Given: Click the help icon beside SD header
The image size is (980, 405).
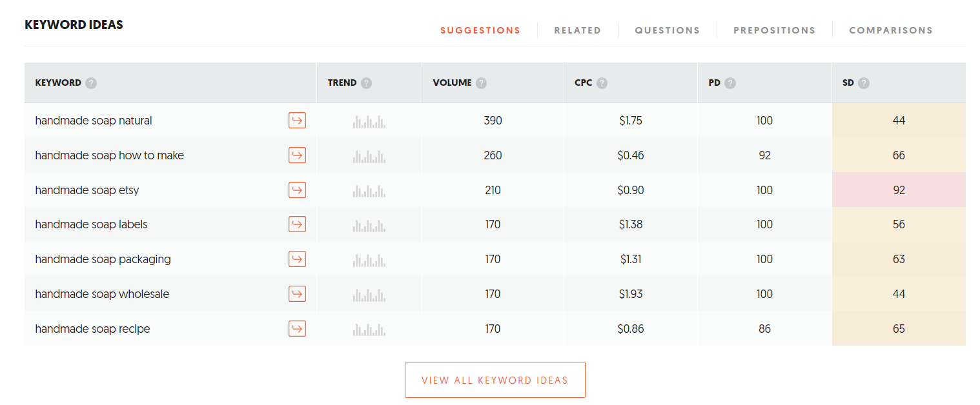Looking at the screenshot, I should click(864, 83).
